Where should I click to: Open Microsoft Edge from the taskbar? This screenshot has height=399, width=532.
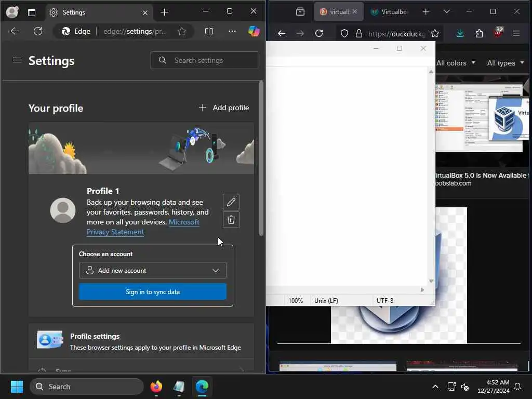pos(202,387)
